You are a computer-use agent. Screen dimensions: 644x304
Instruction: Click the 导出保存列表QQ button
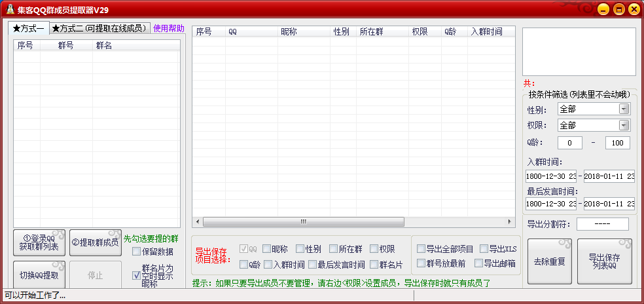605,261
